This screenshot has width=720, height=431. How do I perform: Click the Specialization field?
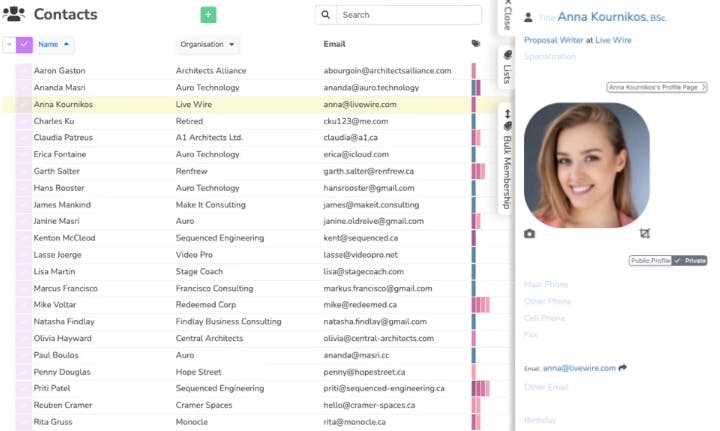point(550,56)
